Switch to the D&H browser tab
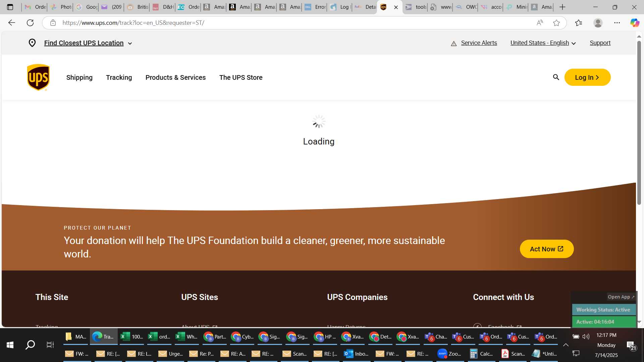644x362 pixels. (x=162, y=7)
